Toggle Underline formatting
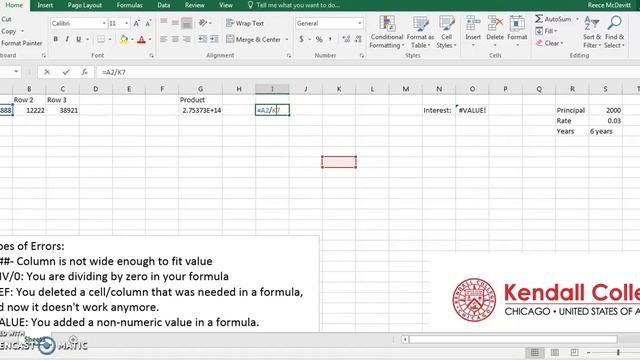Image resolution: width=640 pixels, height=360 pixels. click(x=78, y=39)
